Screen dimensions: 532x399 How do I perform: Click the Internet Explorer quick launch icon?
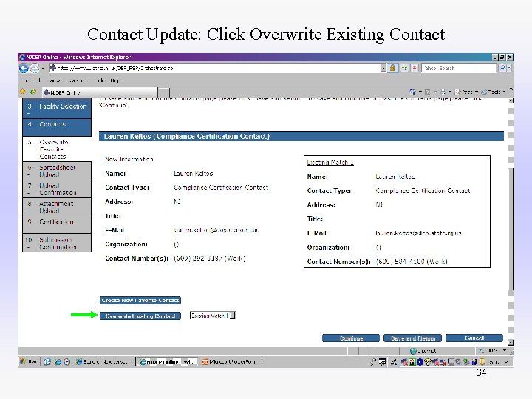coord(58,362)
